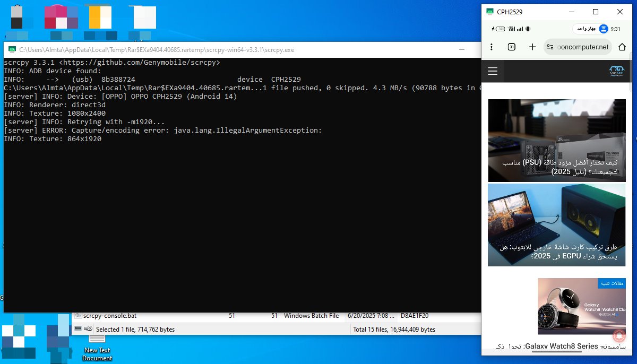637x364 pixels.
Task: Click the phone's bottom gesture navigation bar
Action: click(x=556, y=352)
